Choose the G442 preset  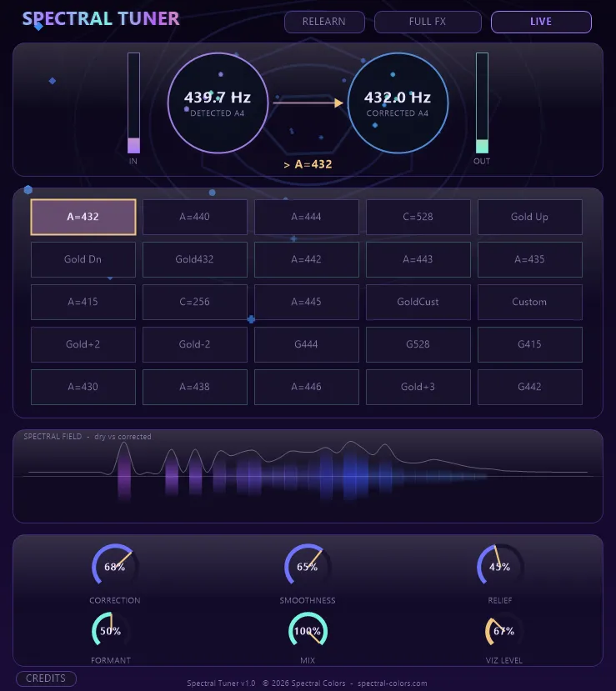coord(529,387)
